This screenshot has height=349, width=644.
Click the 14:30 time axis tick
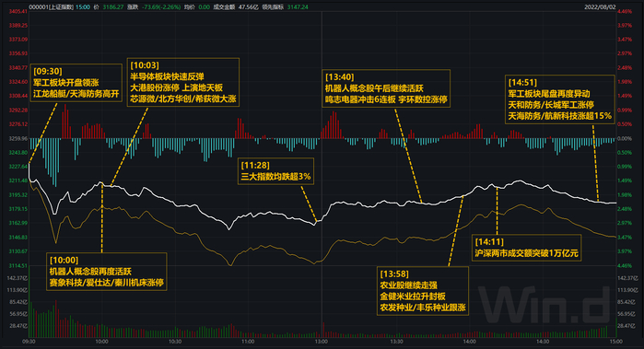pos(543,342)
